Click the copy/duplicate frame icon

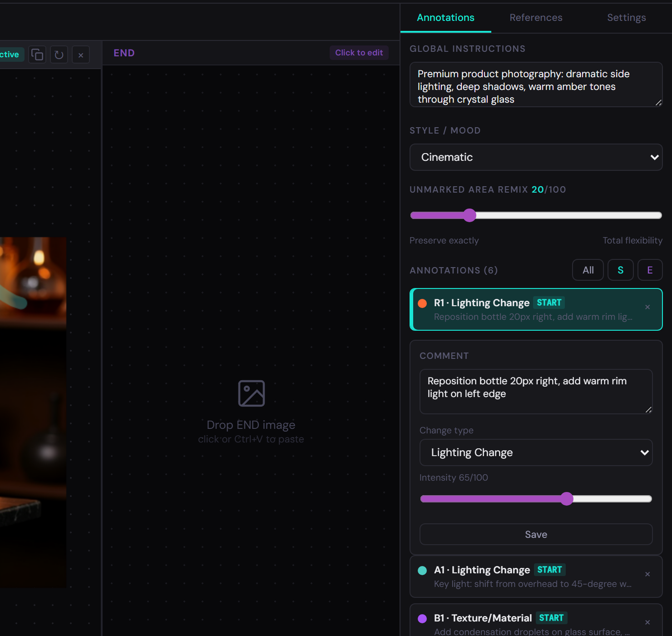coord(37,55)
